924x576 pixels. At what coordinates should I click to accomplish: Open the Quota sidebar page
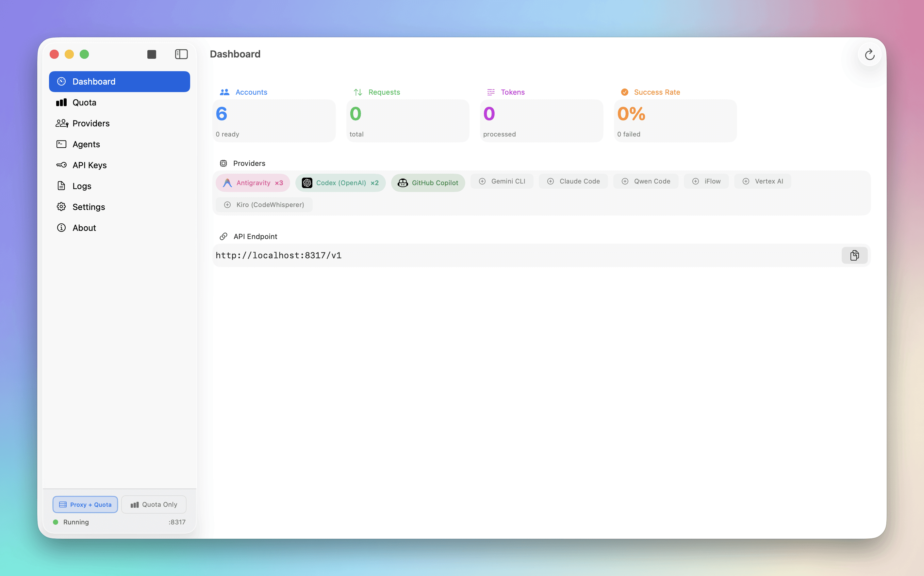[84, 103]
